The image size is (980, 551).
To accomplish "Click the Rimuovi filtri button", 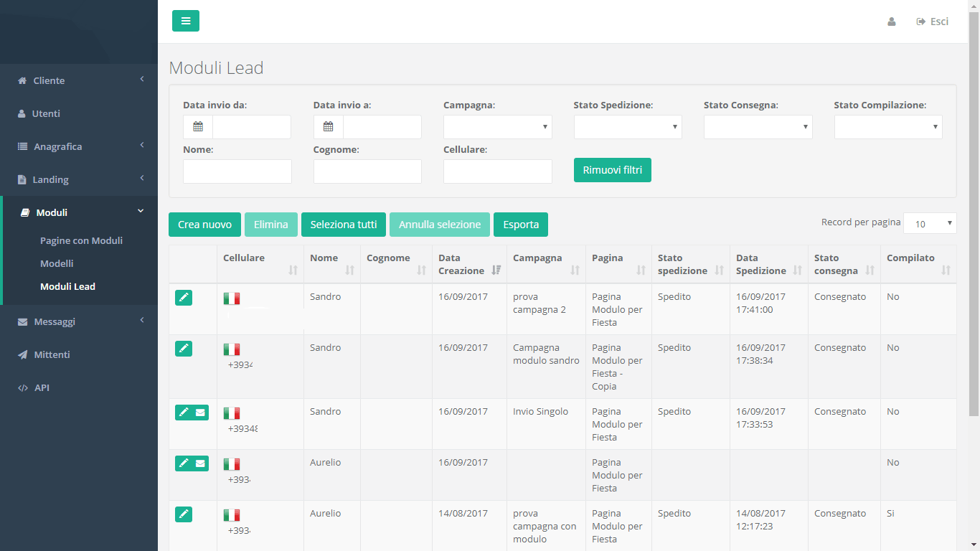I will [612, 170].
